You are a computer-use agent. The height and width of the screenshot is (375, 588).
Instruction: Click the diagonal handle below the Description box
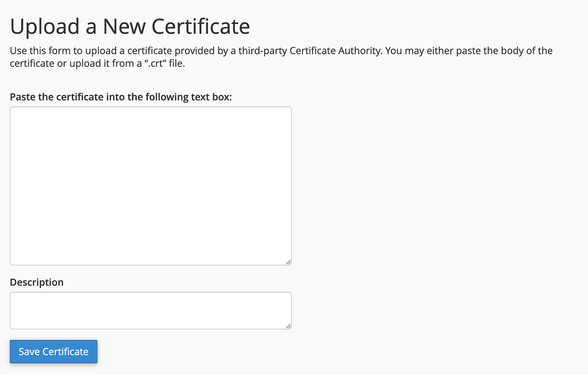point(288,326)
